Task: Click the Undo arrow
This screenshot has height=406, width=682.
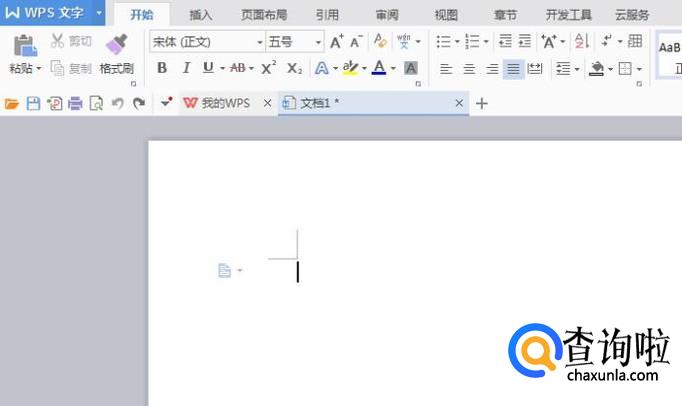Action: (x=117, y=104)
